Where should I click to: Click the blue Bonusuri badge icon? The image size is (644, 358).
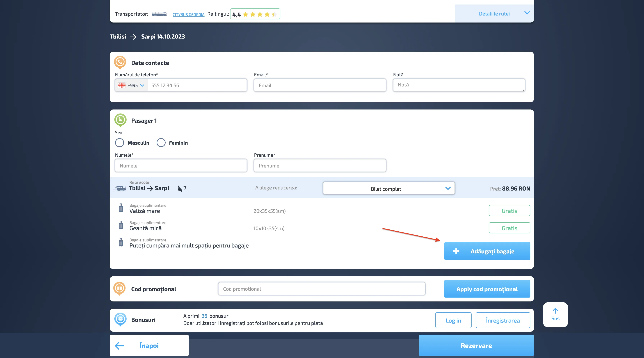[x=120, y=319]
